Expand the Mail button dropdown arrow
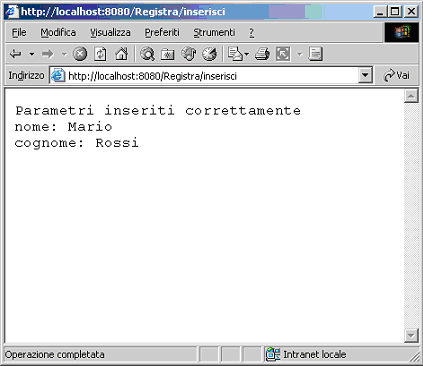The image size is (423, 366). point(247,54)
